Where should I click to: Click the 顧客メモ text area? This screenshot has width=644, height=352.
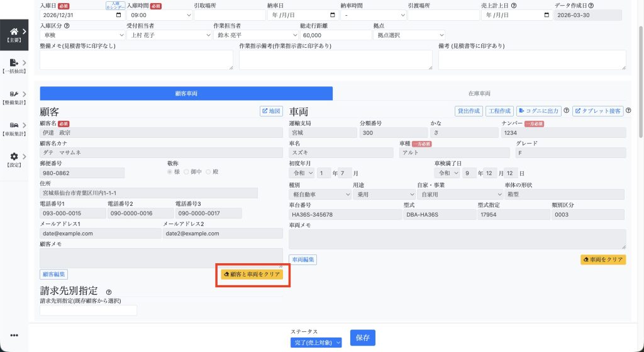pos(162,258)
